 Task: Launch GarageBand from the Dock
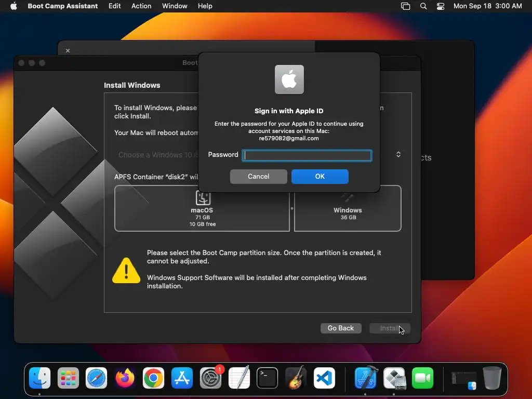click(x=296, y=378)
